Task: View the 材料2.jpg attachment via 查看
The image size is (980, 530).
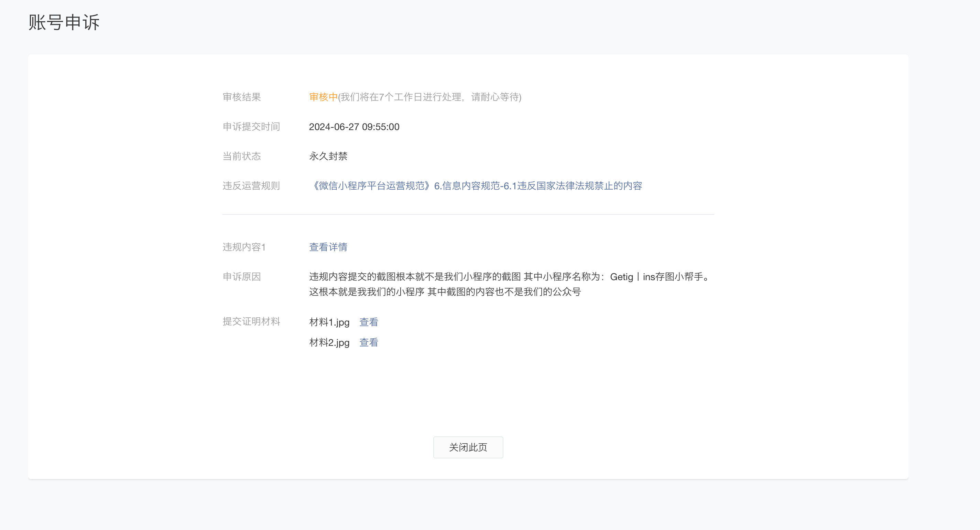Action: point(369,342)
